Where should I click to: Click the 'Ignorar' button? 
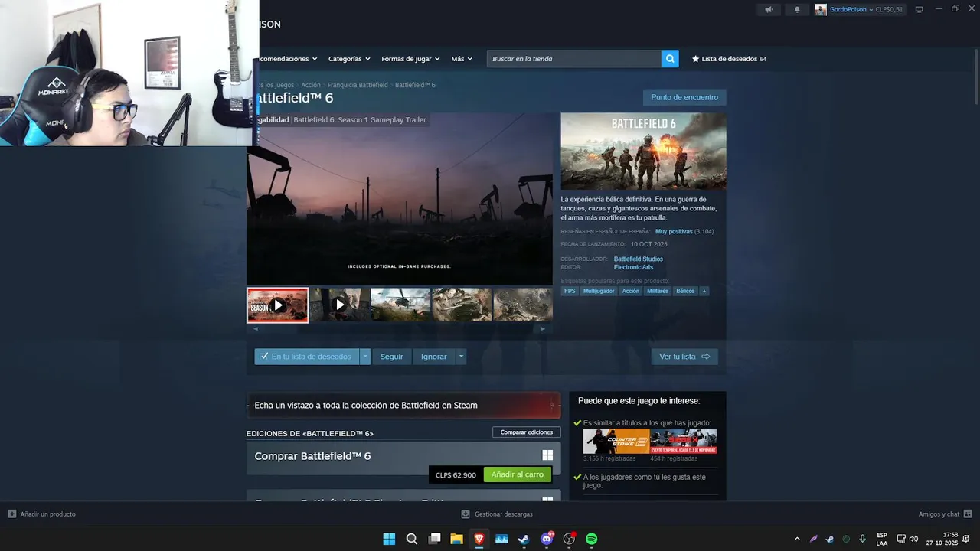pyautogui.click(x=433, y=357)
